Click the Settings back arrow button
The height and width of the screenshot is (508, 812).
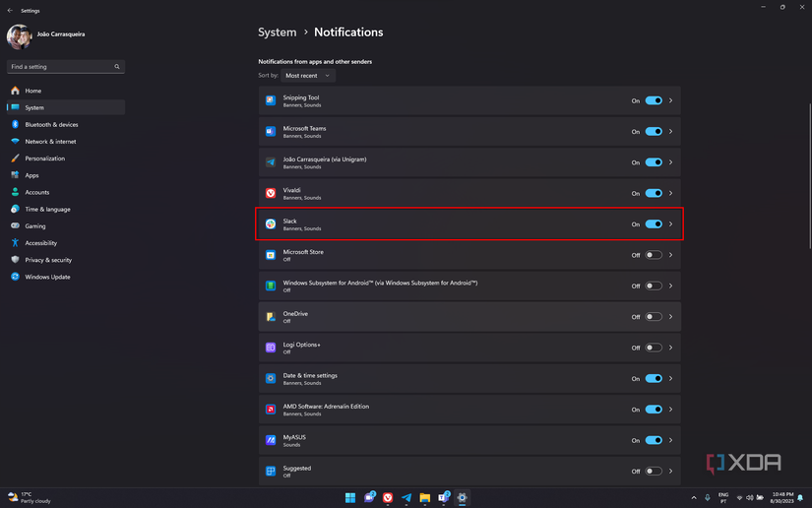[10, 11]
